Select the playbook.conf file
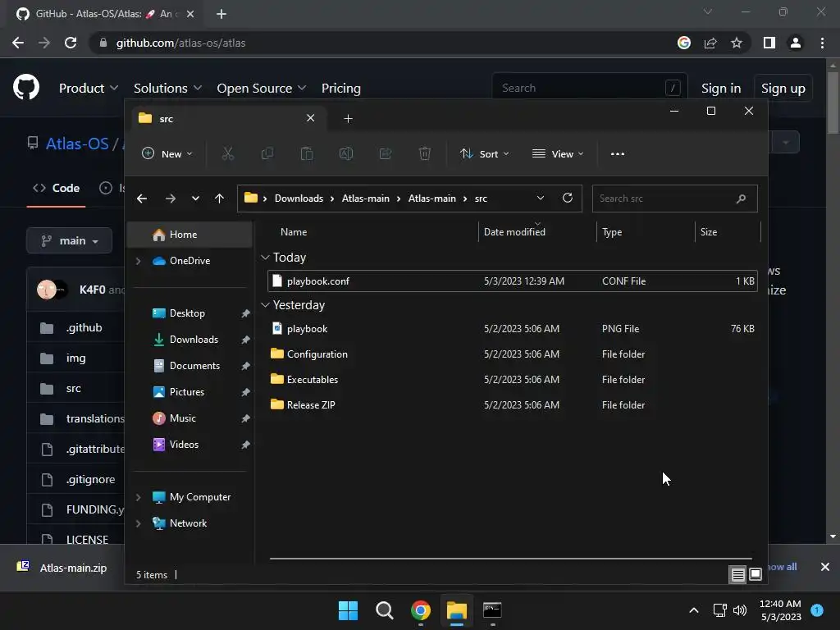This screenshot has height=630, width=840. coord(512,281)
